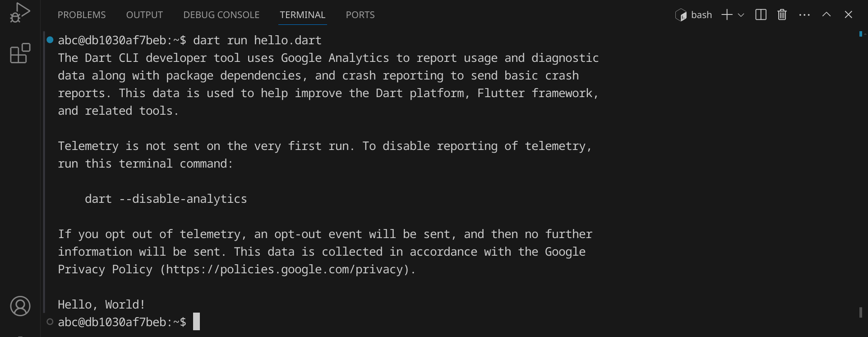Open the Extensions view
The image size is (868, 337).
click(x=20, y=53)
